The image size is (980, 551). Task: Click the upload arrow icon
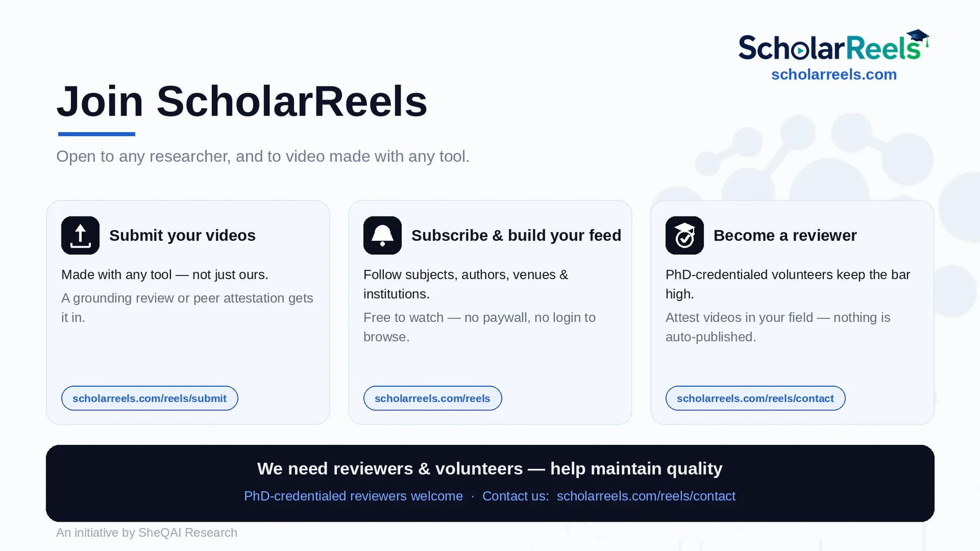tap(80, 235)
